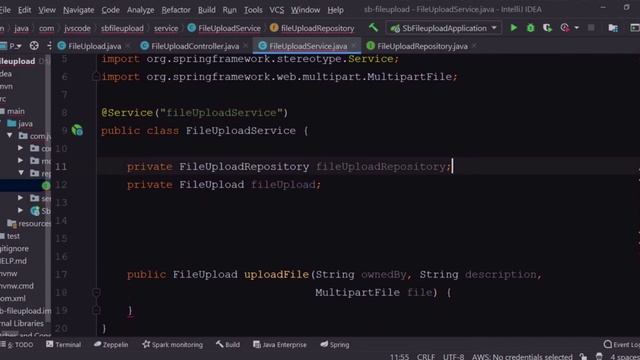Click the Event Log icon in status bar
The image size is (640, 360).
[607, 344]
